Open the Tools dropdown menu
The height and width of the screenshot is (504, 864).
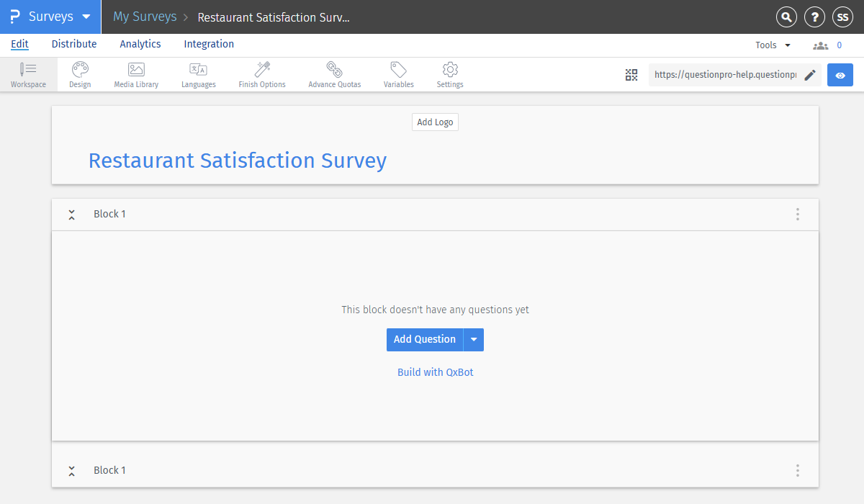coord(772,44)
